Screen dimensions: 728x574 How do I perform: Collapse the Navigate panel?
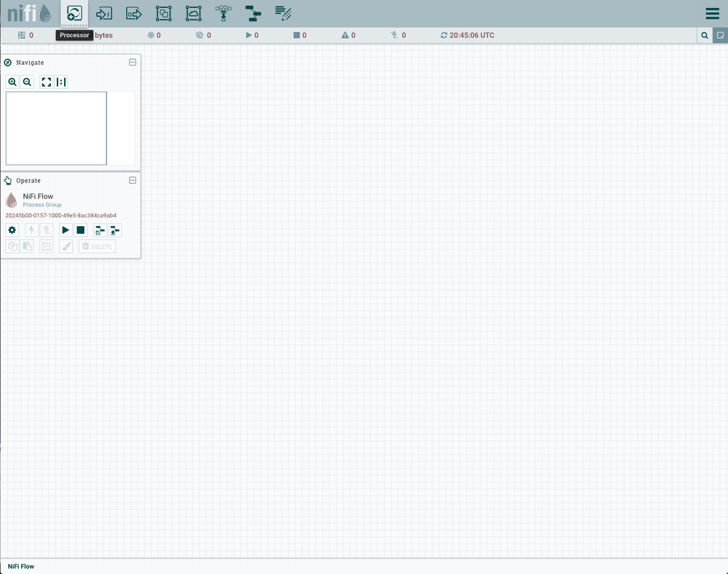[x=133, y=62]
